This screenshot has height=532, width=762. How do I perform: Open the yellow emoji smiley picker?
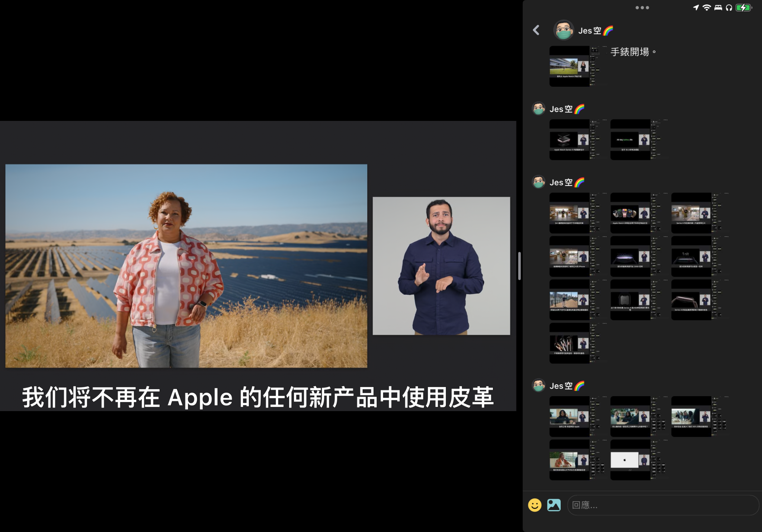[535, 505]
